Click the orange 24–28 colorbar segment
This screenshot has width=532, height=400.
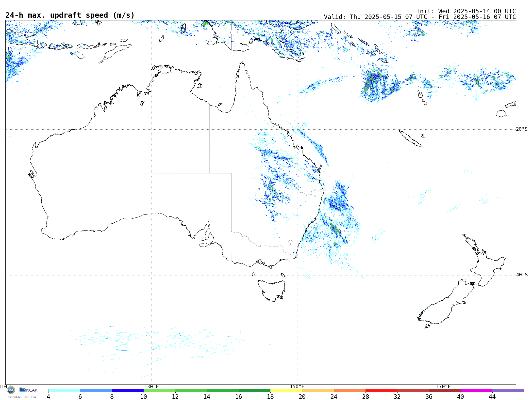tap(350, 390)
